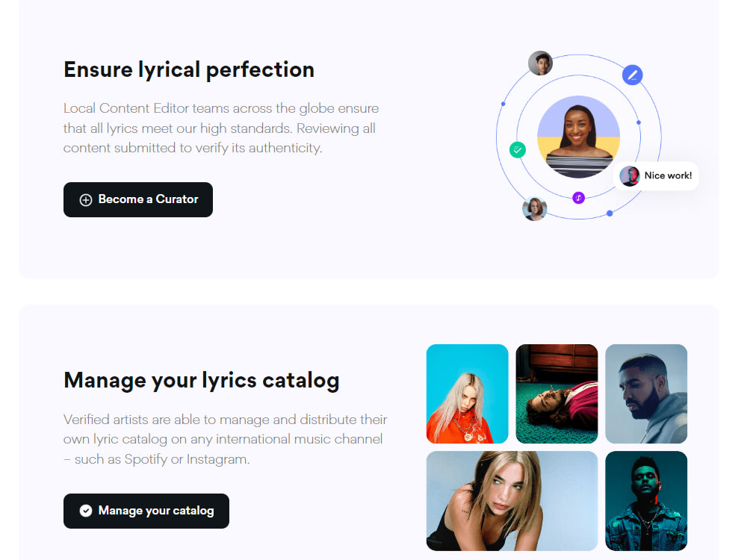Select the small avatar in the Nice work badge
Image resolution: width=747 pixels, height=560 pixels.
(x=629, y=175)
